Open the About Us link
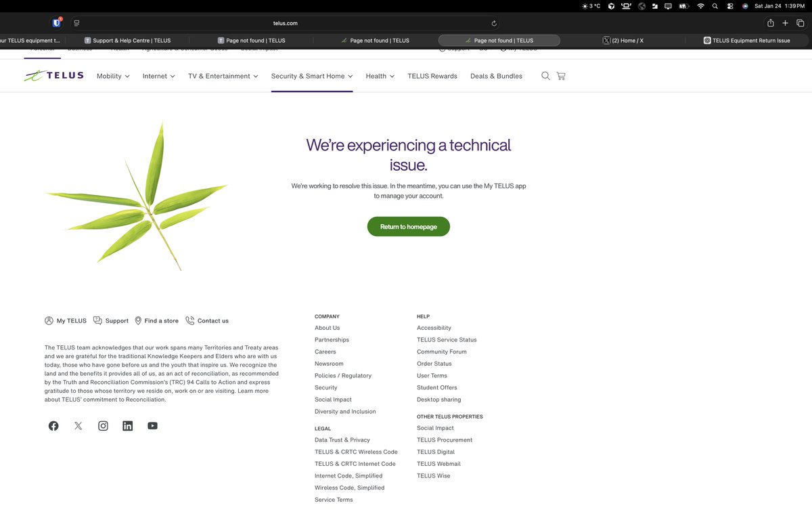 point(328,328)
